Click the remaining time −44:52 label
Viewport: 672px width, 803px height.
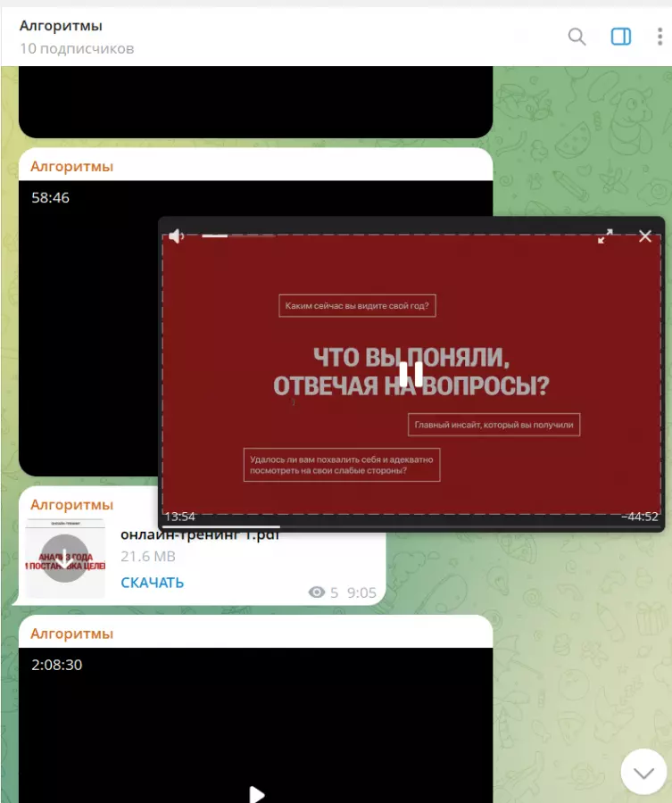tap(639, 517)
